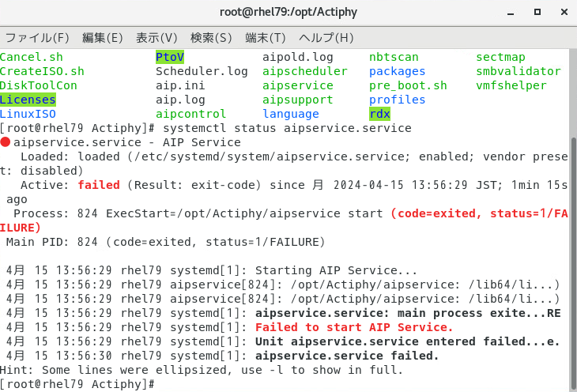Click the highlighted rdx entry
Screen dimensions: 577x392
[379, 114]
